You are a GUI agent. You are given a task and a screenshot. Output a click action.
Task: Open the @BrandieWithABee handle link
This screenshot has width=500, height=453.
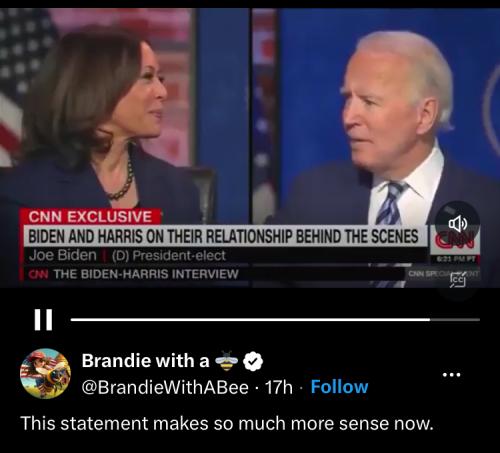[165, 387]
